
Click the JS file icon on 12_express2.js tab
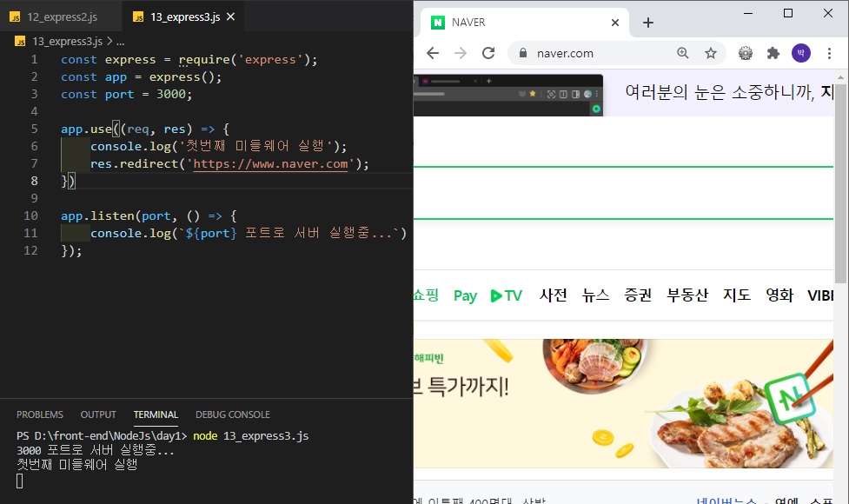pos(15,17)
